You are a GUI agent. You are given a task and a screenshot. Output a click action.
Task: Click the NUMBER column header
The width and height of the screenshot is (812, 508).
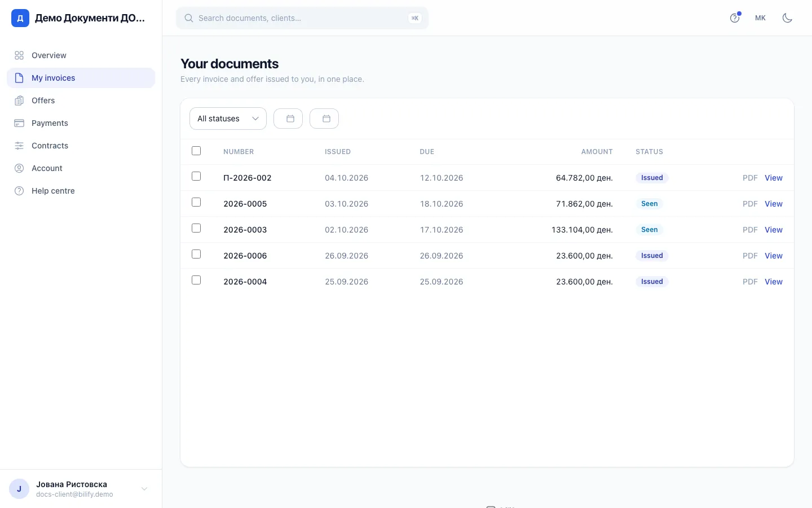[239, 152]
